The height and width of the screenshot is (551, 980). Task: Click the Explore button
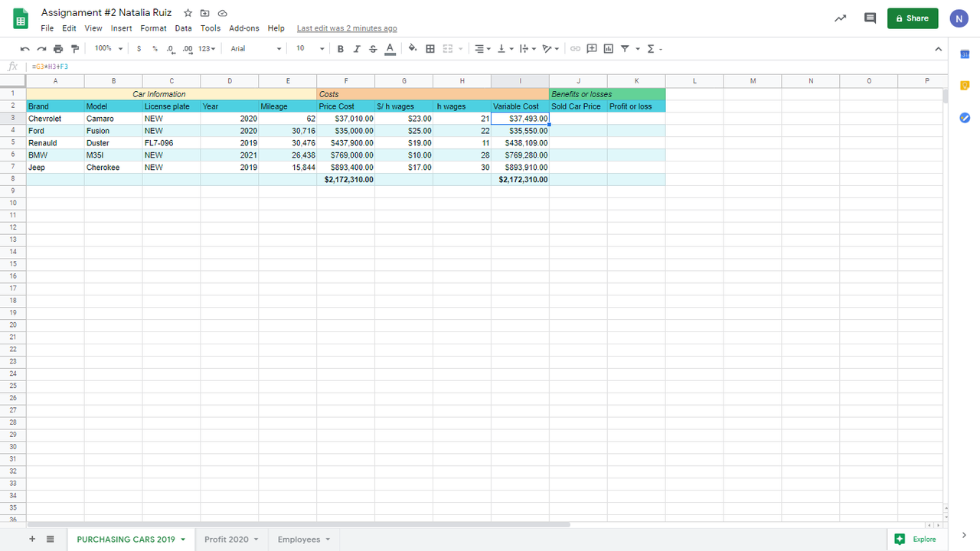point(915,540)
